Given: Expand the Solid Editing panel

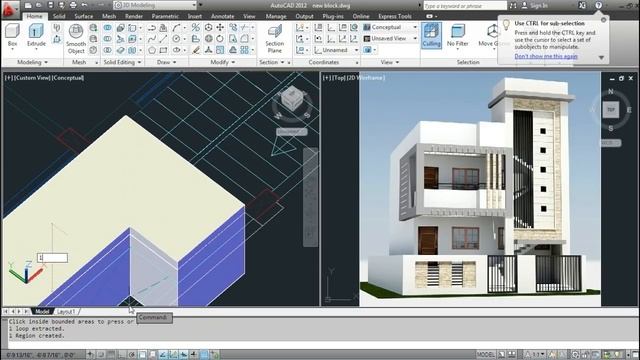Looking at the screenshot, I should click(x=122, y=62).
